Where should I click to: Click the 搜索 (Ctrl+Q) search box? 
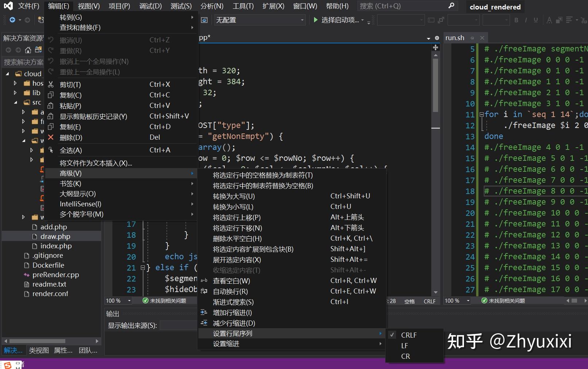(405, 6)
